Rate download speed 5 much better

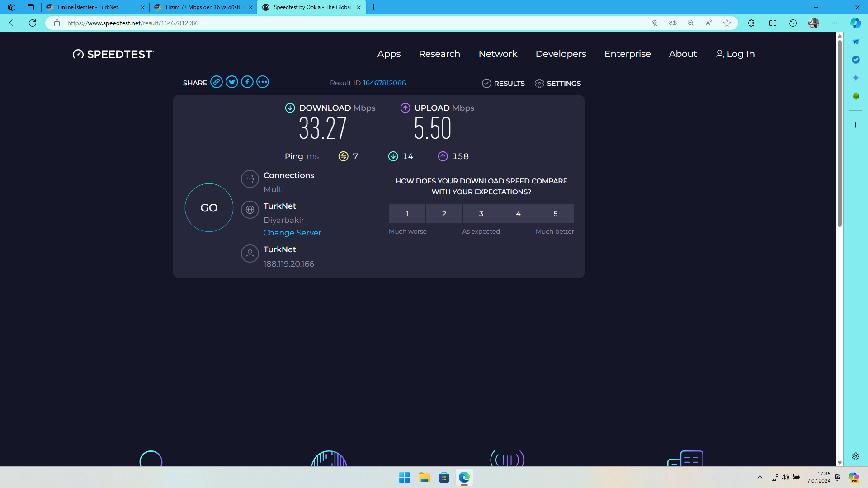pos(556,214)
